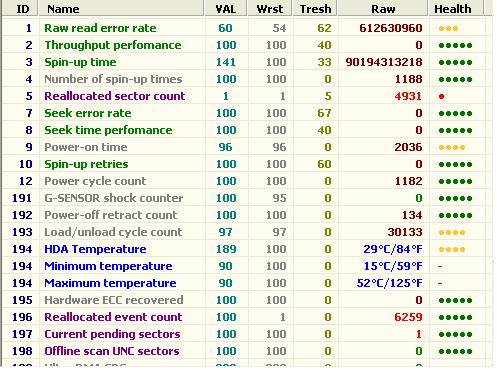Click the Tresh column header

click(x=315, y=9)
